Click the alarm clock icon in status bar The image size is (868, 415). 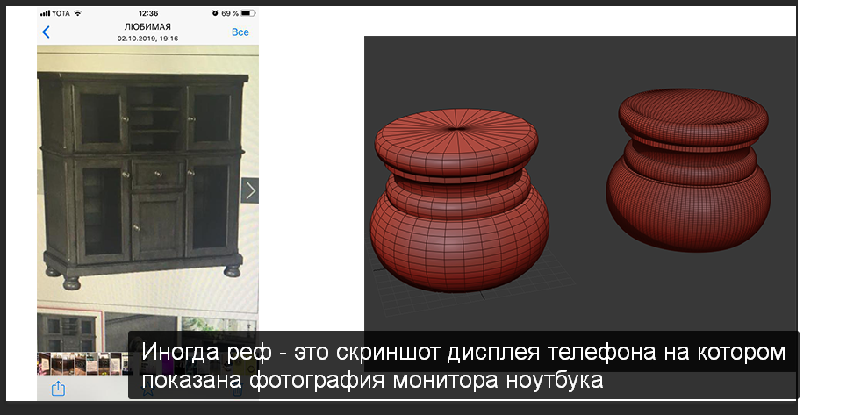215,13
